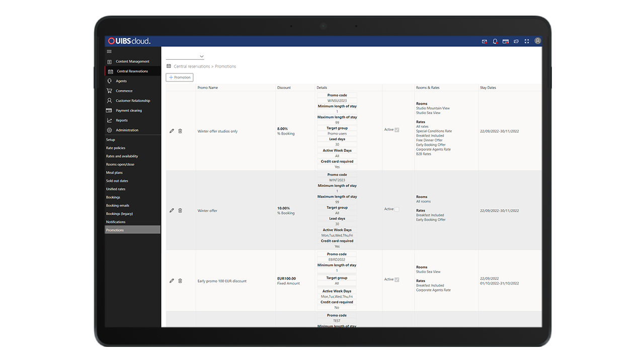644x362 pixels.
Task: Open the notifications bell
Action: click(x=495, y=41)
